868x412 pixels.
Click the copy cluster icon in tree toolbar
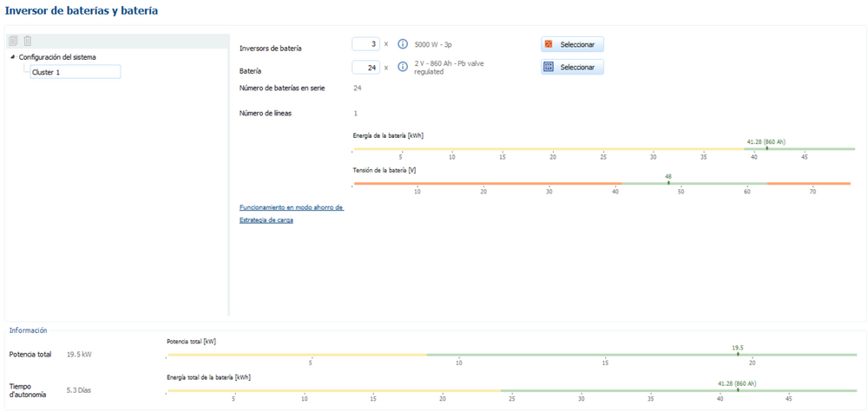(13, 41)
